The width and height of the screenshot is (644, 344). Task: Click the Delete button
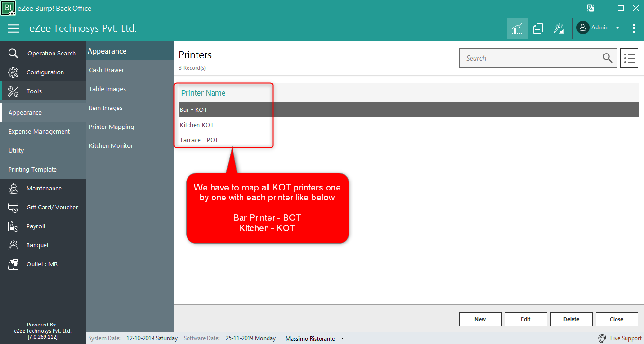click(x=571, y=319)
